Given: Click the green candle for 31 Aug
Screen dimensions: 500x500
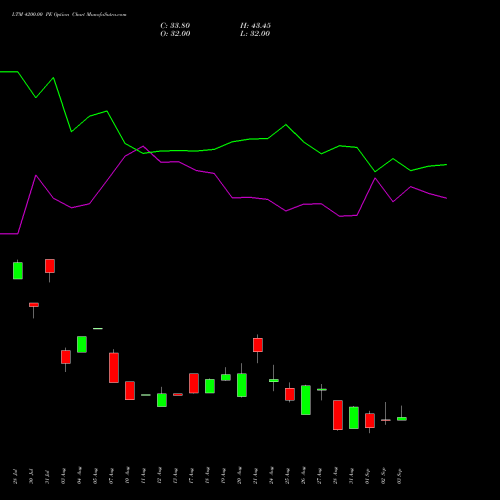Looking at the screenshot, I should [x=354, y=418].
